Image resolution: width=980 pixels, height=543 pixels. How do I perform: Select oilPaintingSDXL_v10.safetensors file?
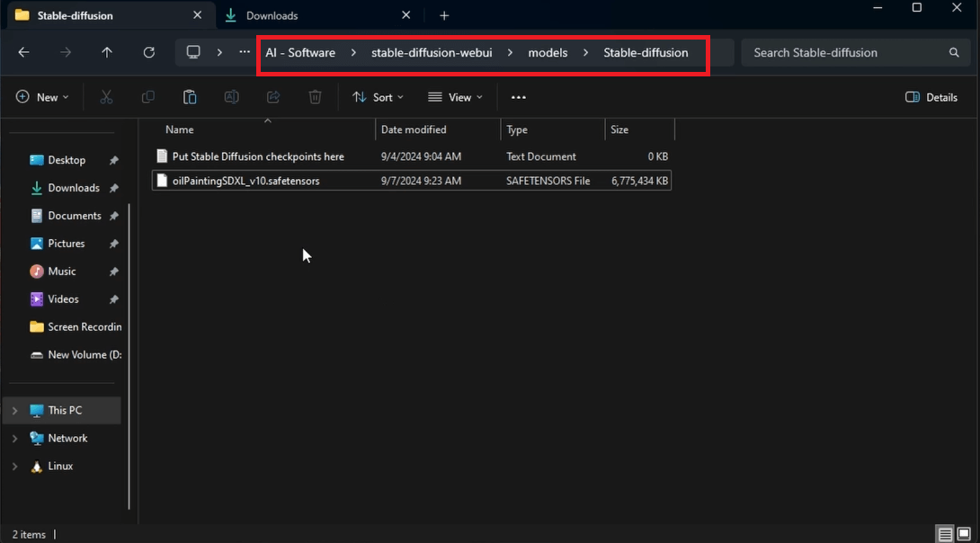click(411, 181)
